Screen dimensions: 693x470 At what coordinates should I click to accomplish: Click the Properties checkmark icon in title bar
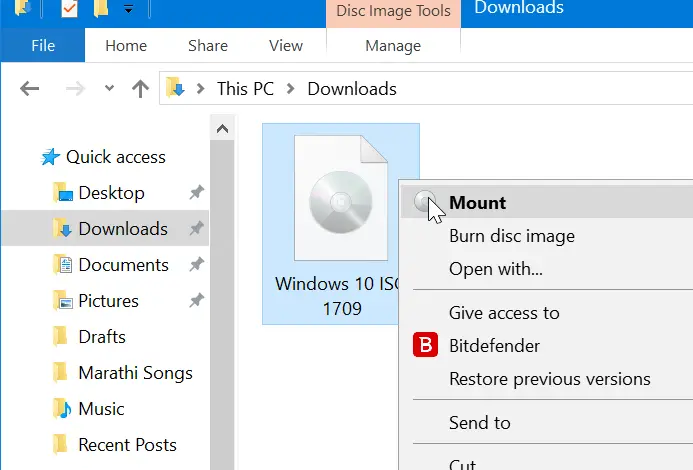click(x=69, y=10)
